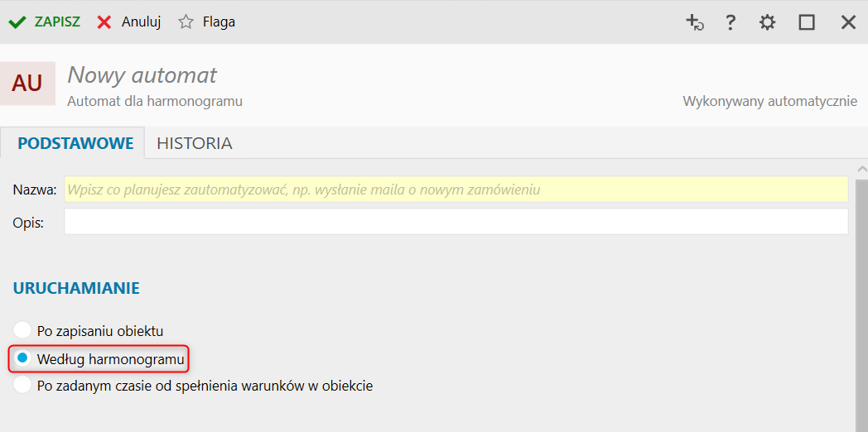
Task: Click the scrollbar up arrow
Action: [861, 170]
